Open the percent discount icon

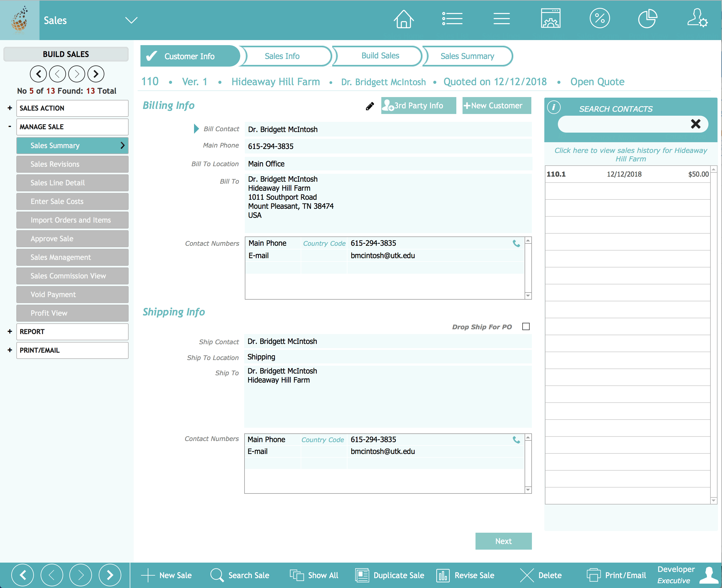pyautogui.click(x=600, y=18)
